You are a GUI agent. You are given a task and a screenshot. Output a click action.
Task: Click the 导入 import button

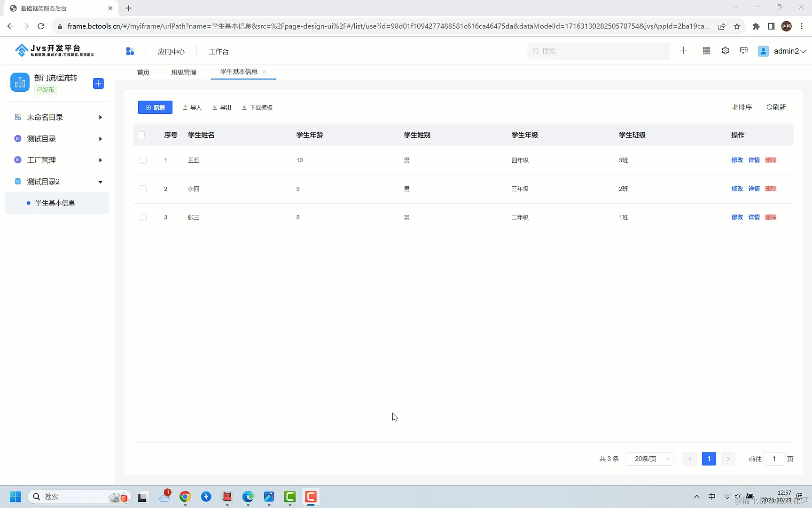[192, 107]
